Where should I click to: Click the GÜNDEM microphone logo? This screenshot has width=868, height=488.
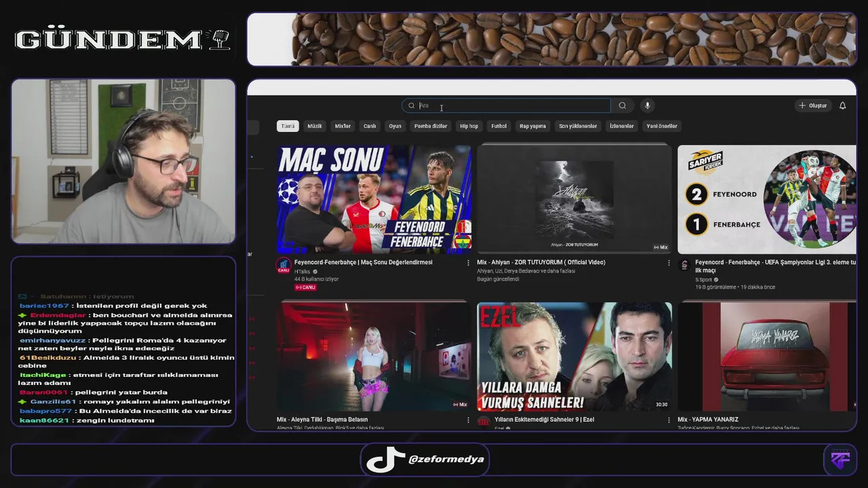tap(123, 40)
